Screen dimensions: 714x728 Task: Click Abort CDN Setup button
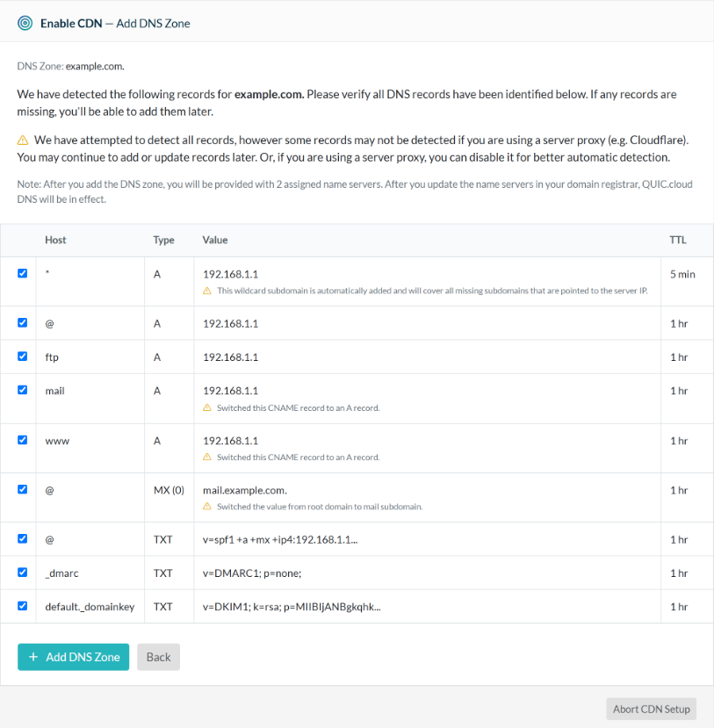click(x=652, y=709)
